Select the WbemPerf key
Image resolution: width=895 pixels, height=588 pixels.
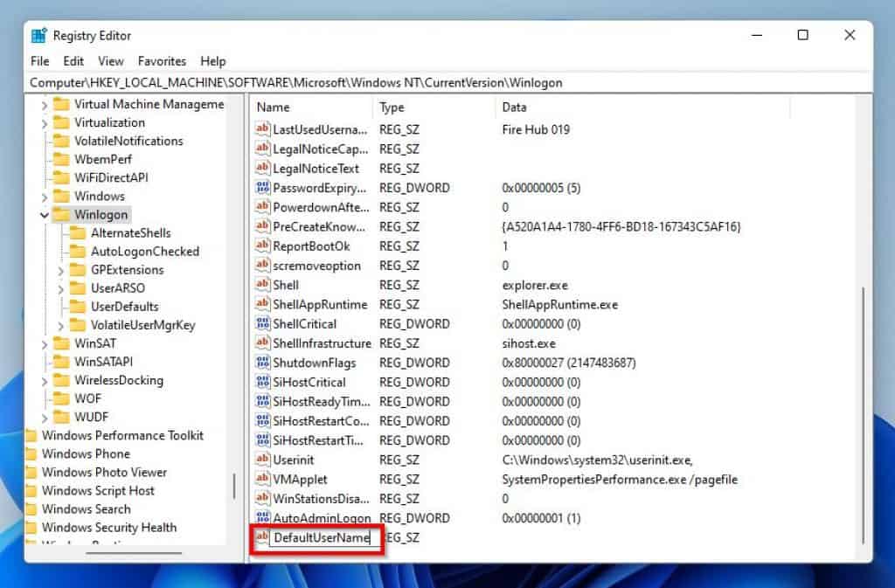[103, 159]
